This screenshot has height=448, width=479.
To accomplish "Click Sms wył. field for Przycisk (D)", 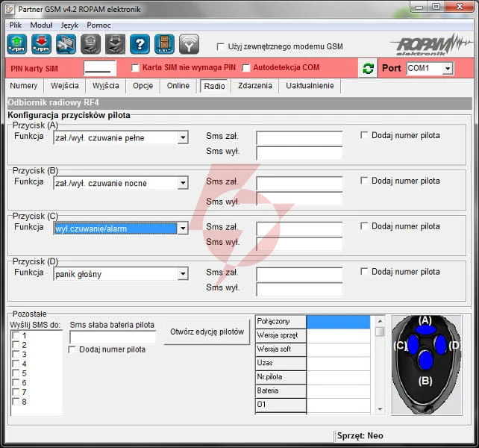I will tap(299, 289).
